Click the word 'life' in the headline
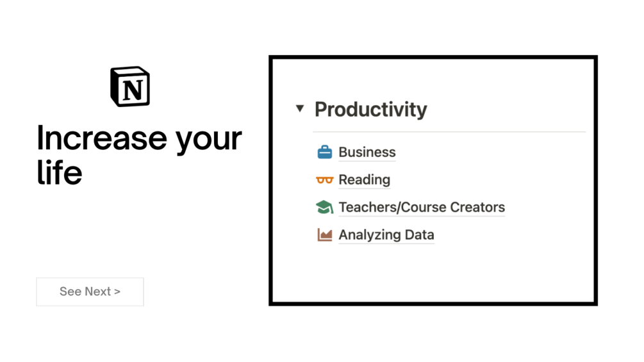This screenshot has height=362, width=644. pos(60,172)
